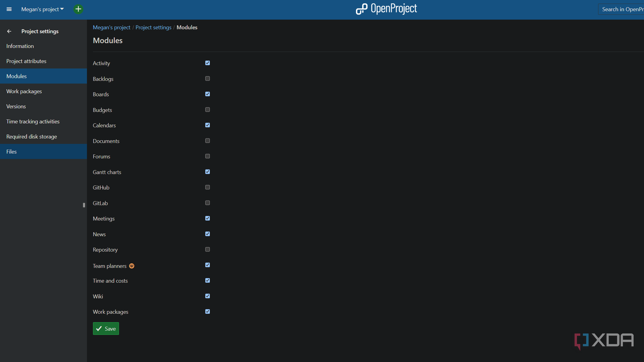Viewport: 644px width, 362px height.
Task: Click the Calendars label text
Action: (104, 125)
